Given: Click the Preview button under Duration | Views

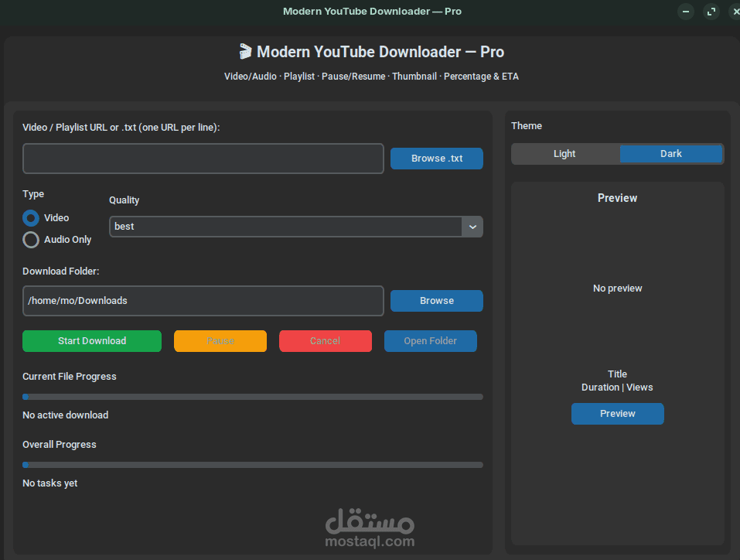Looking at the screenshot, I should click(x=617, y=414).
